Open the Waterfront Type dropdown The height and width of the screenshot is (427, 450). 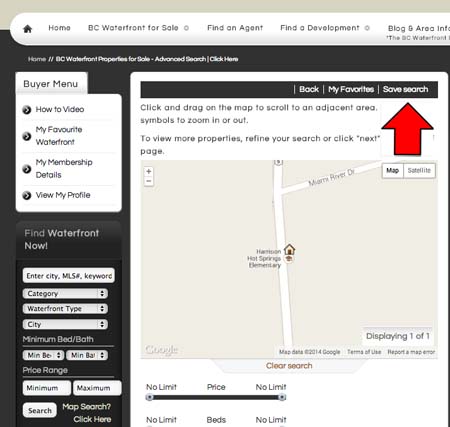click(65, 309)
